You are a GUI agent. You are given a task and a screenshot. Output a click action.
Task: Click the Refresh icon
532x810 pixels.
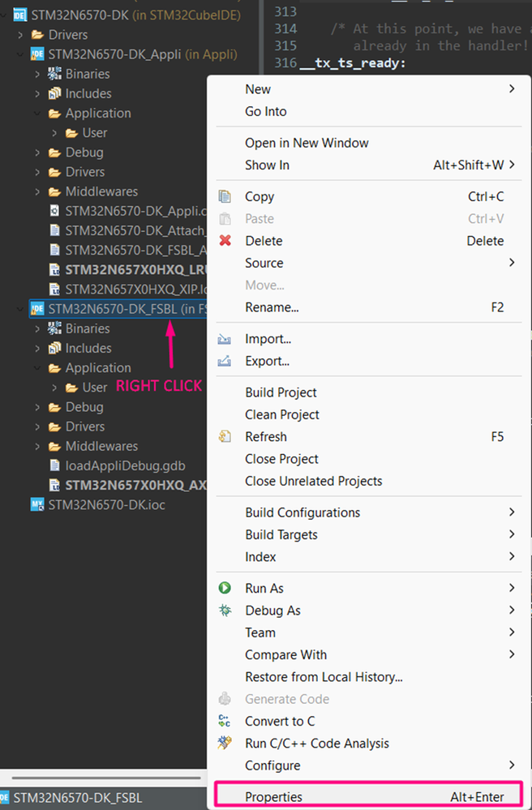click(225, 436)
